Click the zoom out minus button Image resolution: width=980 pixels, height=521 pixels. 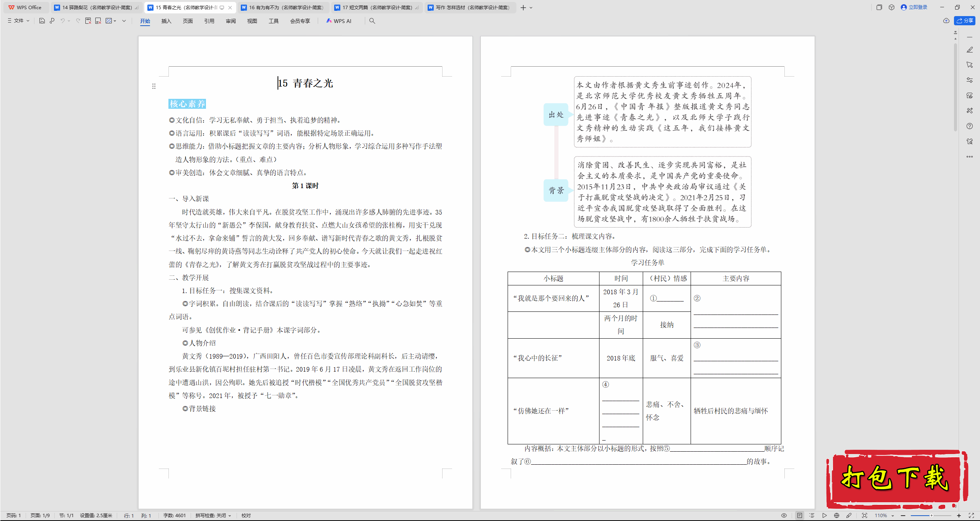pos(903,516)
